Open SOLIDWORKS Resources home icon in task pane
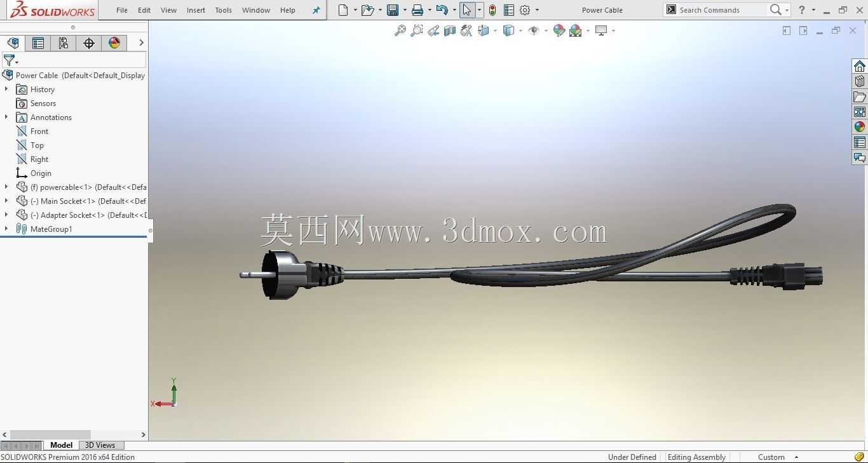868x463 pixels. [860, 66]
